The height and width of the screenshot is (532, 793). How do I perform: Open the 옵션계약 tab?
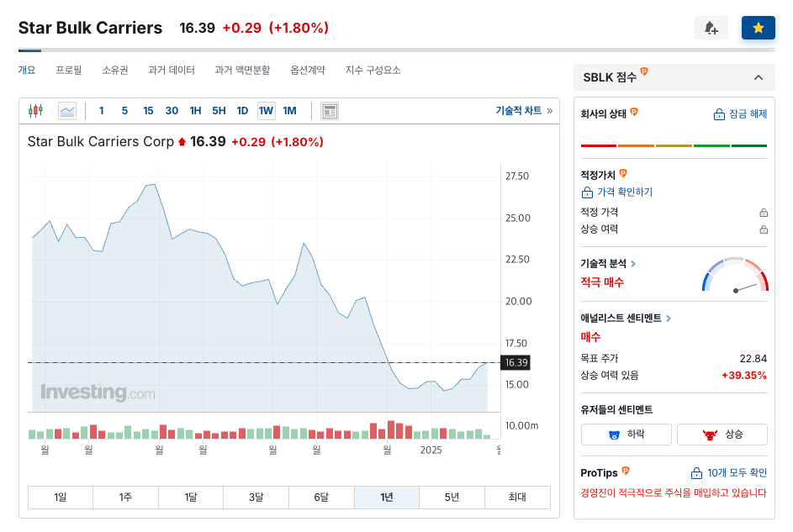coord(308,71)
